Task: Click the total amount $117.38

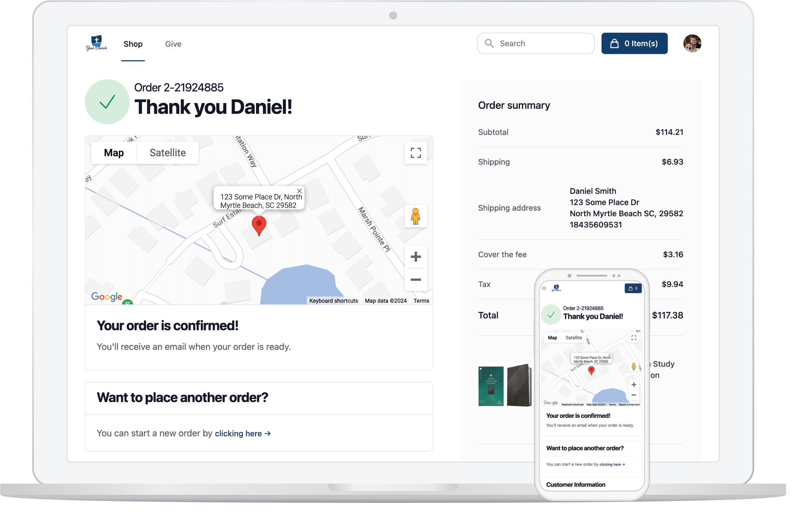Action: pos(668,315)
